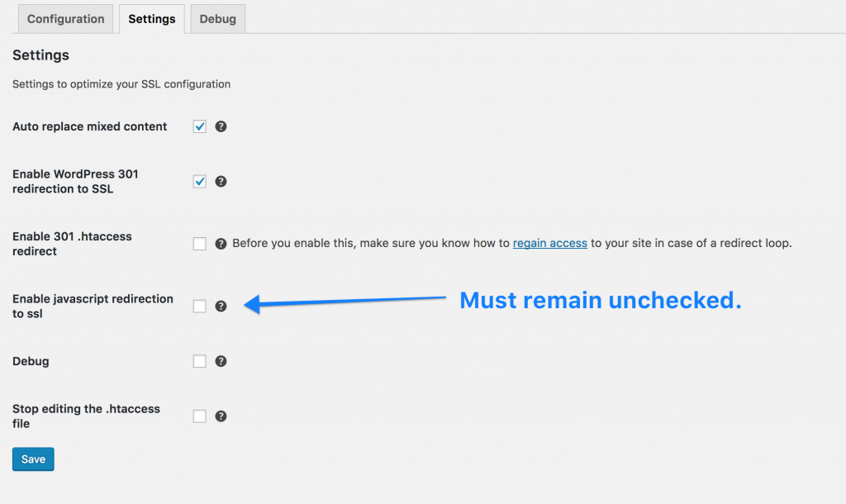846x504 pixels.
Task: View help for Stop editing .htaccess file
Action: pyautogui.click(x=221, y=416)
